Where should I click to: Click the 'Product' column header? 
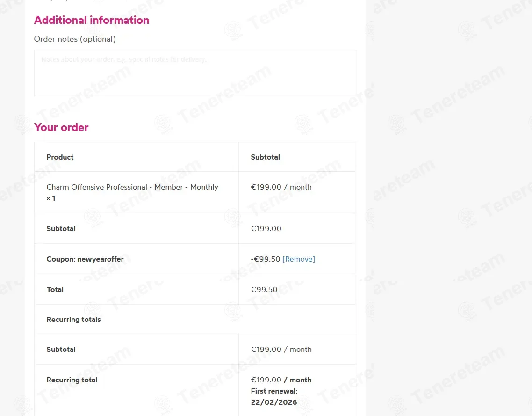pyautogui.click(x=60, y=157)
